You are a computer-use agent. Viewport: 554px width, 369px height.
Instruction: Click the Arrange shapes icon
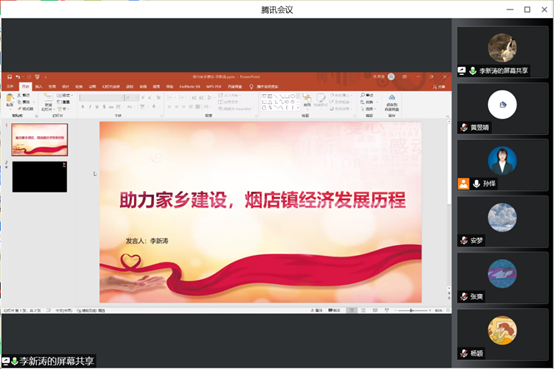pyautogui.click(x=307, y=98)
